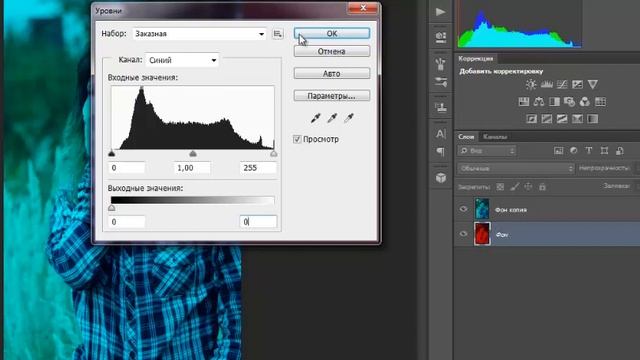Switch to the Слои tab

(466, 137)
